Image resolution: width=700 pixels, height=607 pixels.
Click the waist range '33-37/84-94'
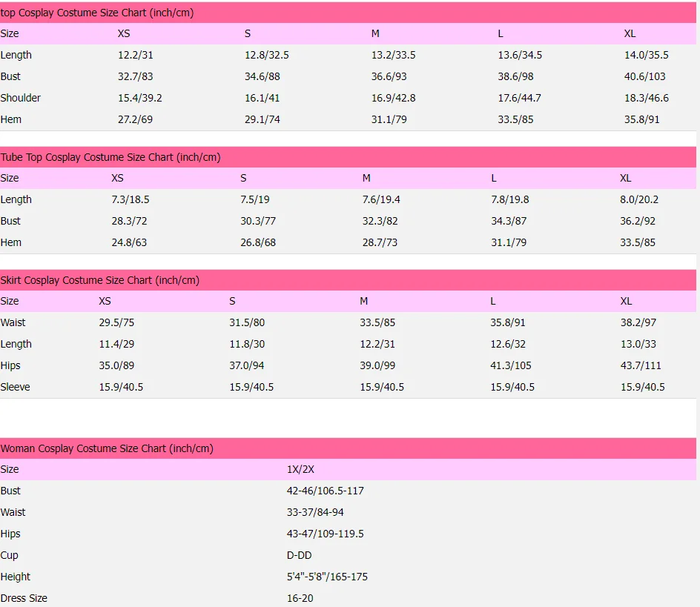[315, 512]
